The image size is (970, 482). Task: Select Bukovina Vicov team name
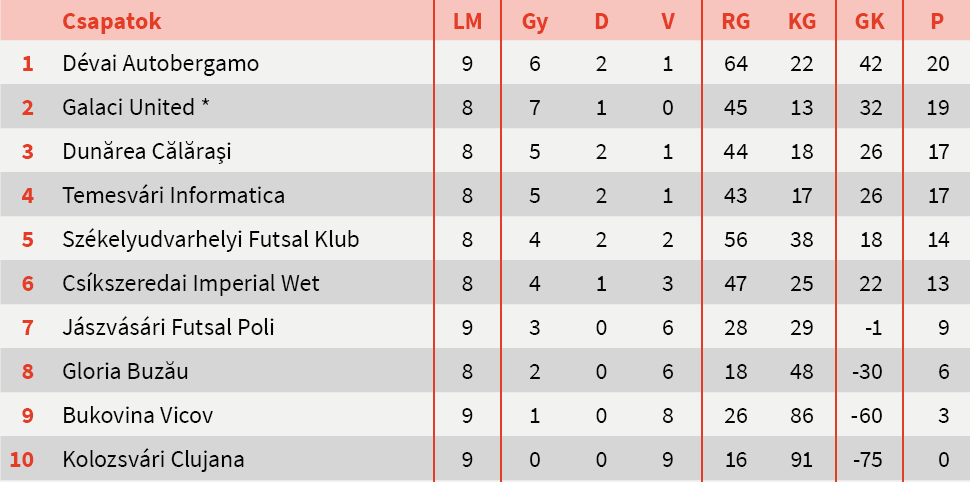point(137,416)
